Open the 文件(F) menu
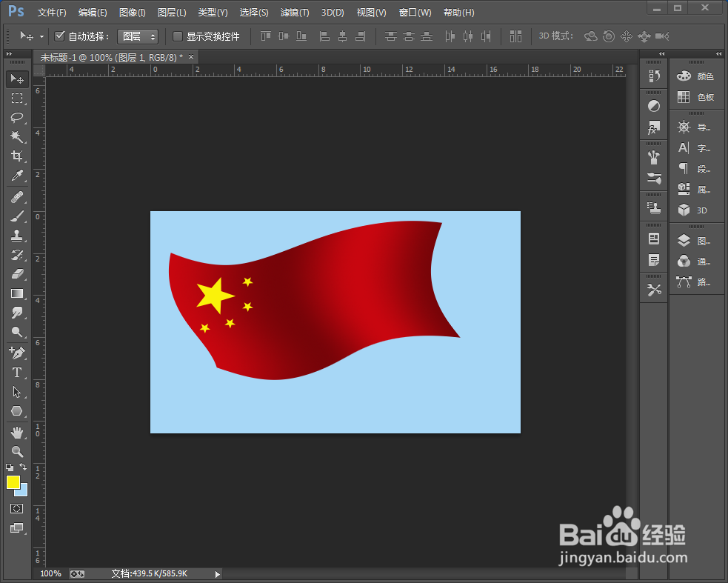Screen dimensions: 728x583 click(52, 13)
